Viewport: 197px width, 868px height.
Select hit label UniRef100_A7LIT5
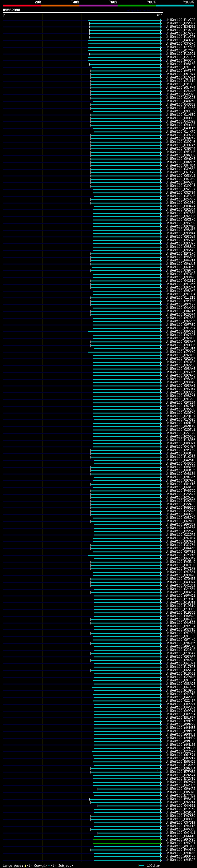point(180,81)
